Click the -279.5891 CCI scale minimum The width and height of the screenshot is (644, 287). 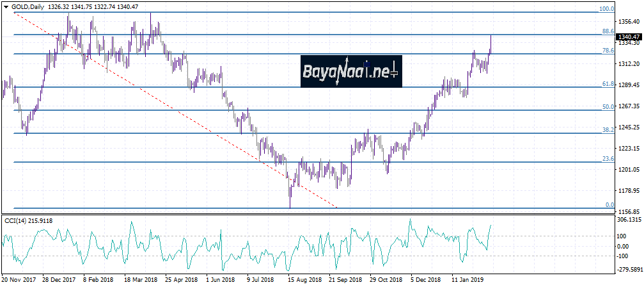[630, 270]
